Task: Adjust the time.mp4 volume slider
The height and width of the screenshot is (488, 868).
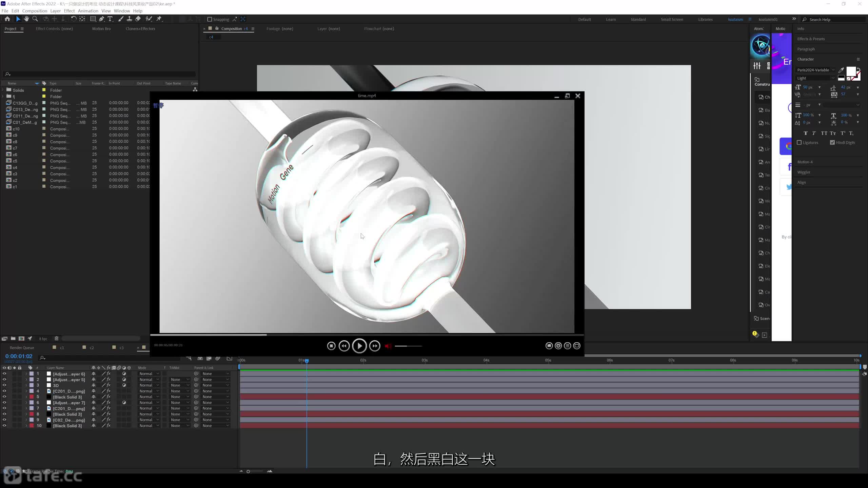Action: (x=408, y=346)
